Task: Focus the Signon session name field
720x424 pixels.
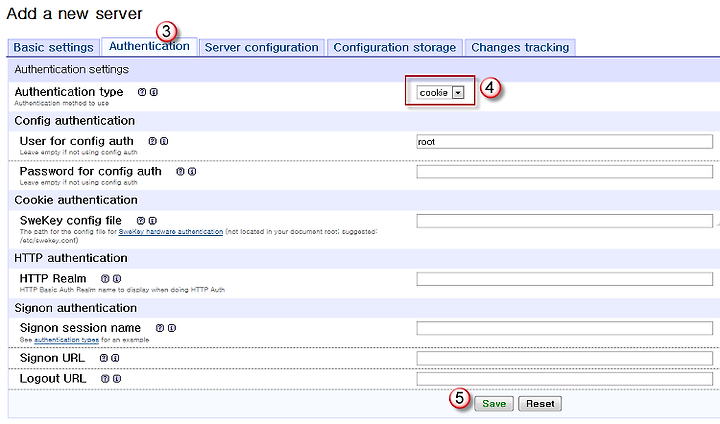Action: coord(564,328)
